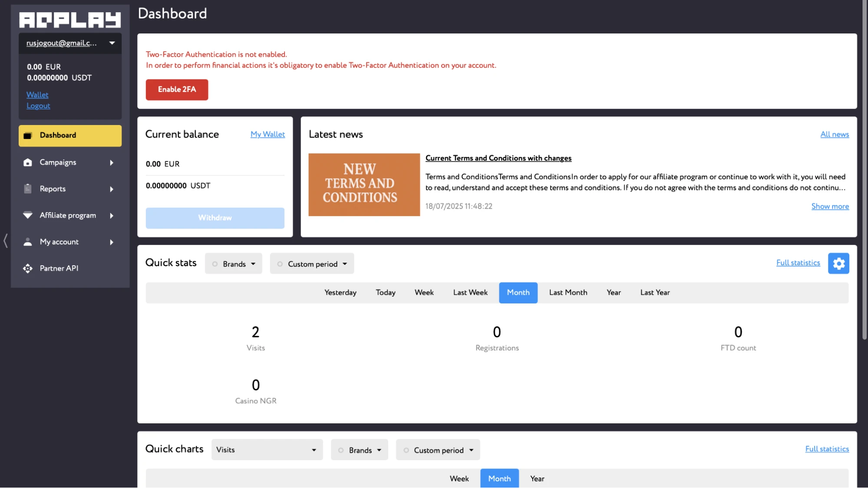Expand the account email dropdown arrow
The height and width of the screenshot is (488, 868).
point(112,43)
